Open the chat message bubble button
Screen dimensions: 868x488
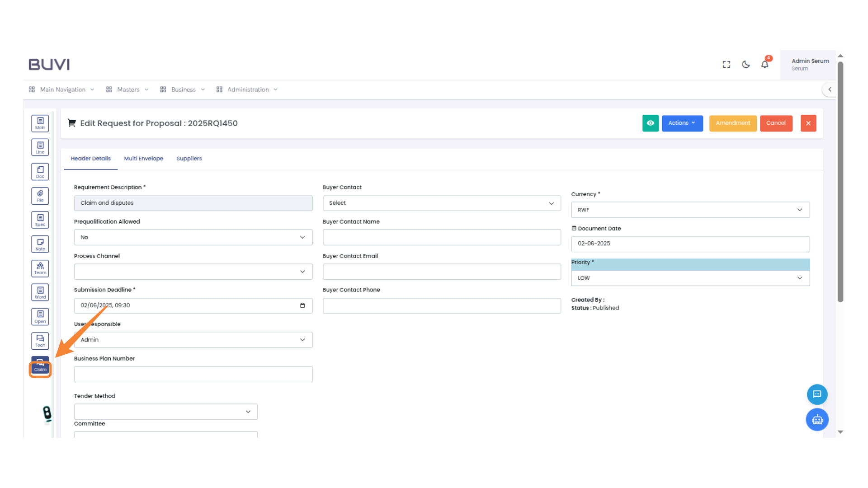tap(817, 394)
